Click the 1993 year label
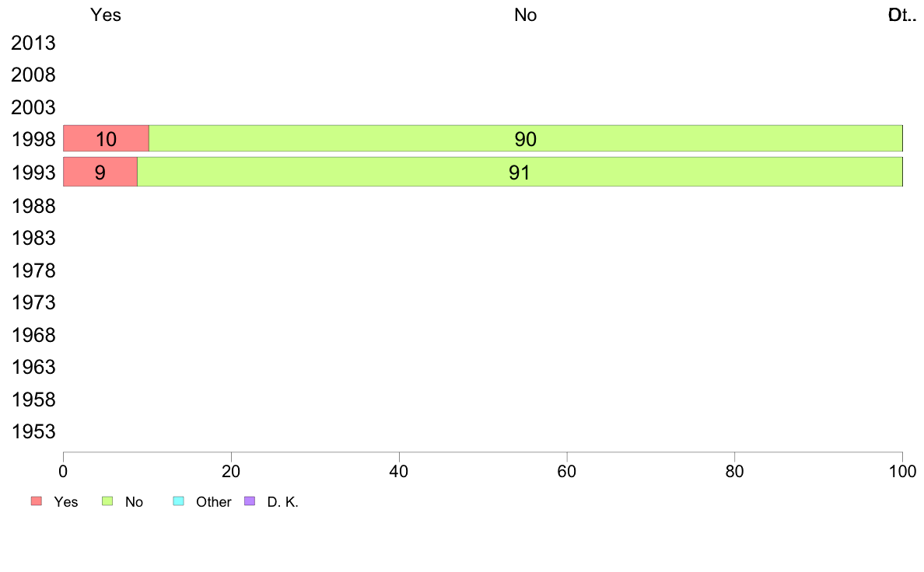Image resolution: width=924 pixels, height=572 pixels. coord(33,173)
